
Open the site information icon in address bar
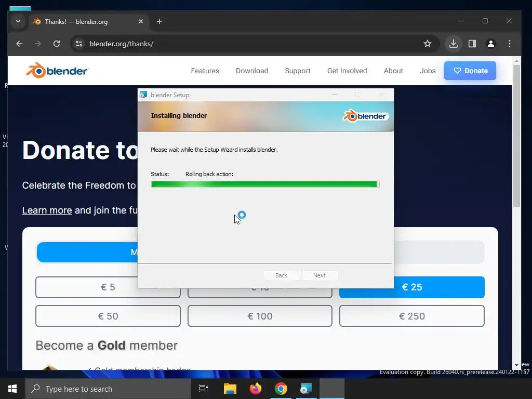point(79,44)
